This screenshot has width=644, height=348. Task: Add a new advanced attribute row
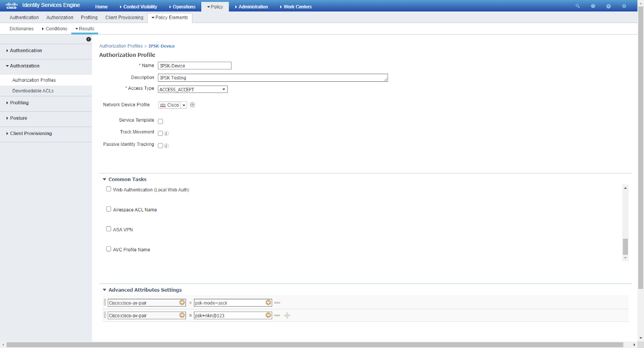click(x=287, y=315)
